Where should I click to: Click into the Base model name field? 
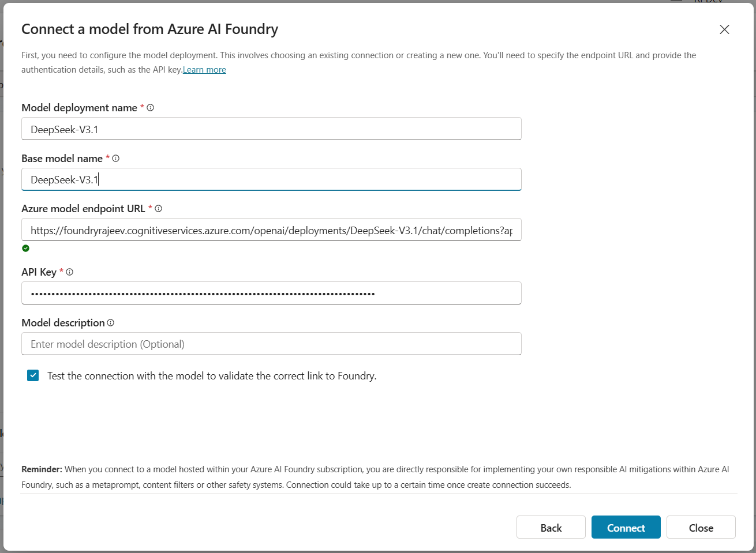click(x=271, y=180)
